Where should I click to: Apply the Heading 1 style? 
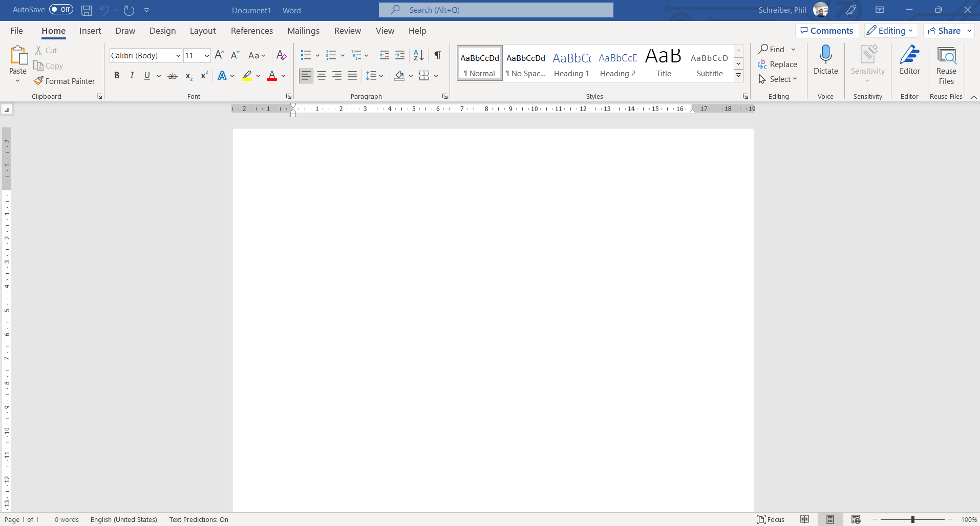[571, 63]
